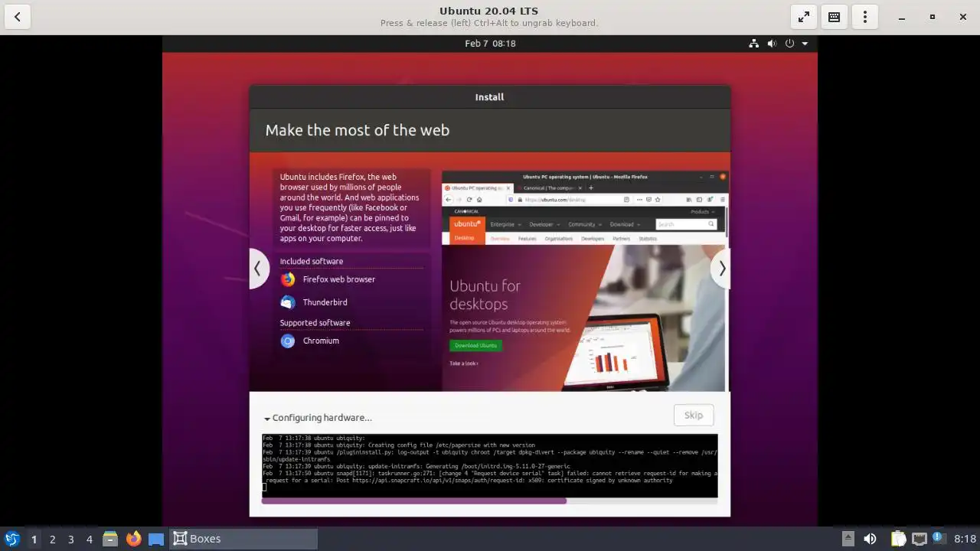Switch to workspace 4
This screenshot has height=551, width=980.
[x=90, y=540]
